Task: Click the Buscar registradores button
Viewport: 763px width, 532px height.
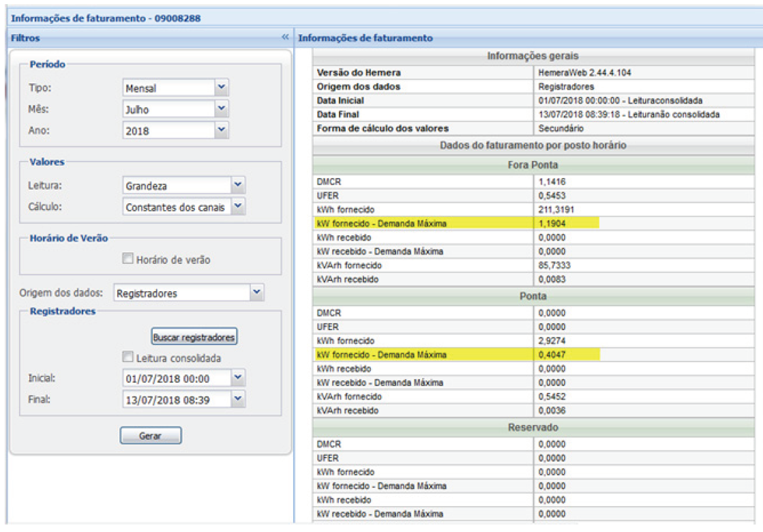Action: (x=194, y=337)
